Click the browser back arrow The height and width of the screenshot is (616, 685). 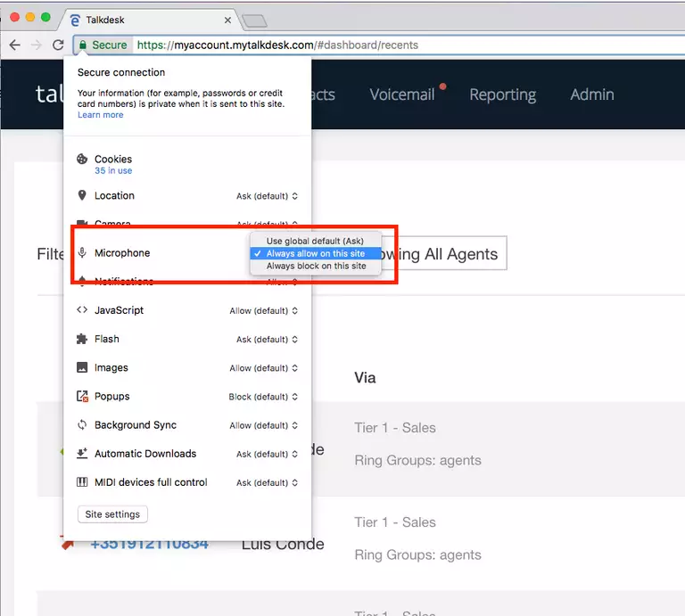[x=14, y=45]
